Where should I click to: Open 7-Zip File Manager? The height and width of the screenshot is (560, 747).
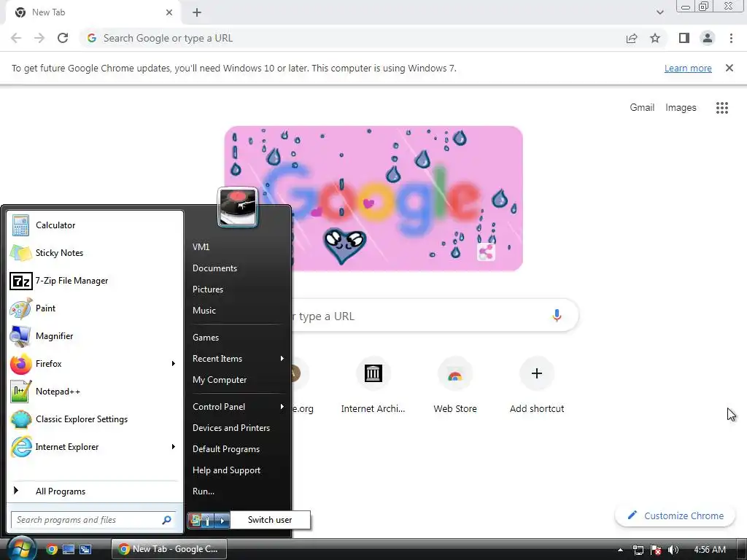coord(95,281)
